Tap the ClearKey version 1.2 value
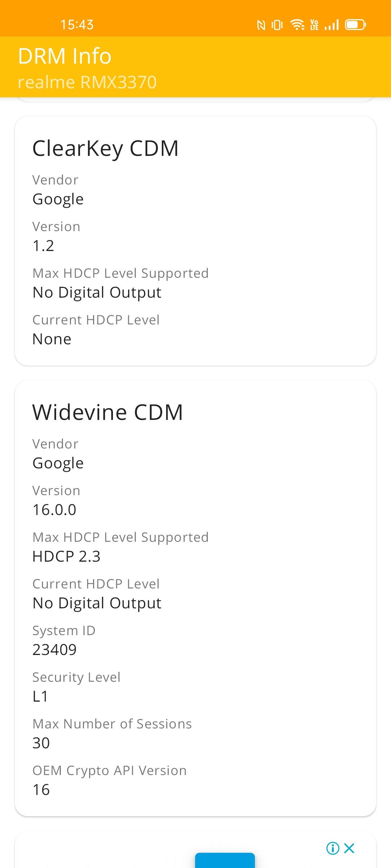The height and width of the screenshot is (868, 391). tap(43, 246)
